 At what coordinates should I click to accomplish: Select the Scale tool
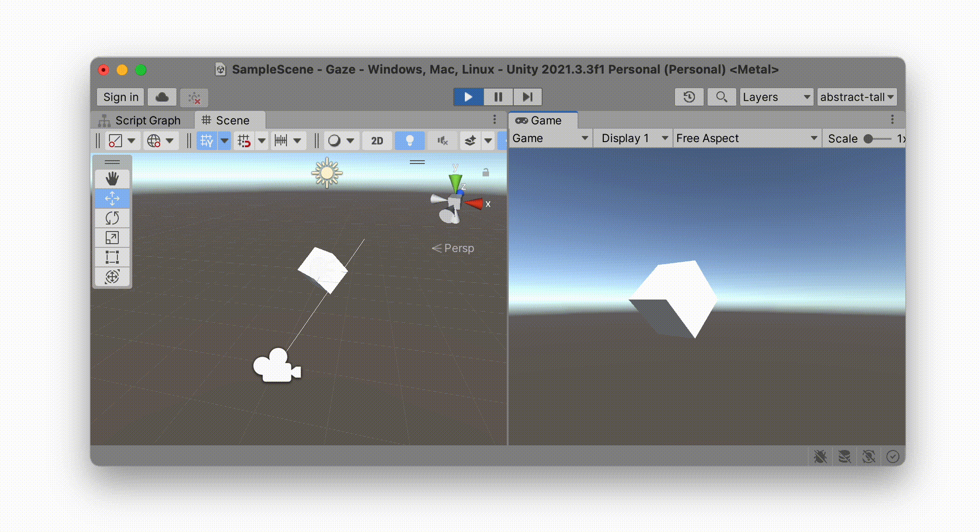pyautogui.click(x=112, y=238)
